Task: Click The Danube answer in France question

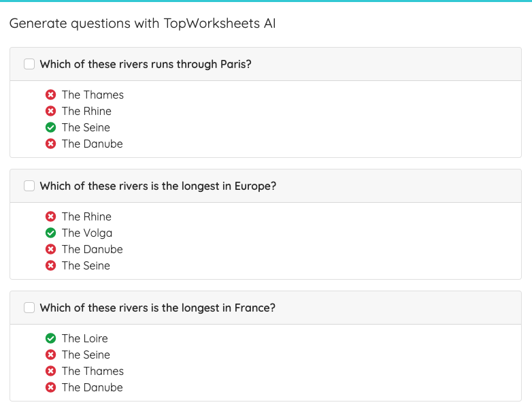Action: click(93, 387)
